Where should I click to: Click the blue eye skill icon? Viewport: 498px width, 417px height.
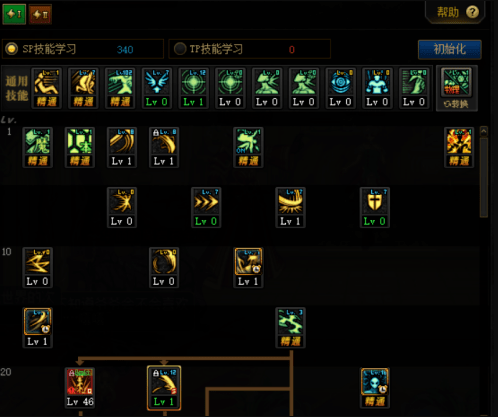[x=340, y=82]
